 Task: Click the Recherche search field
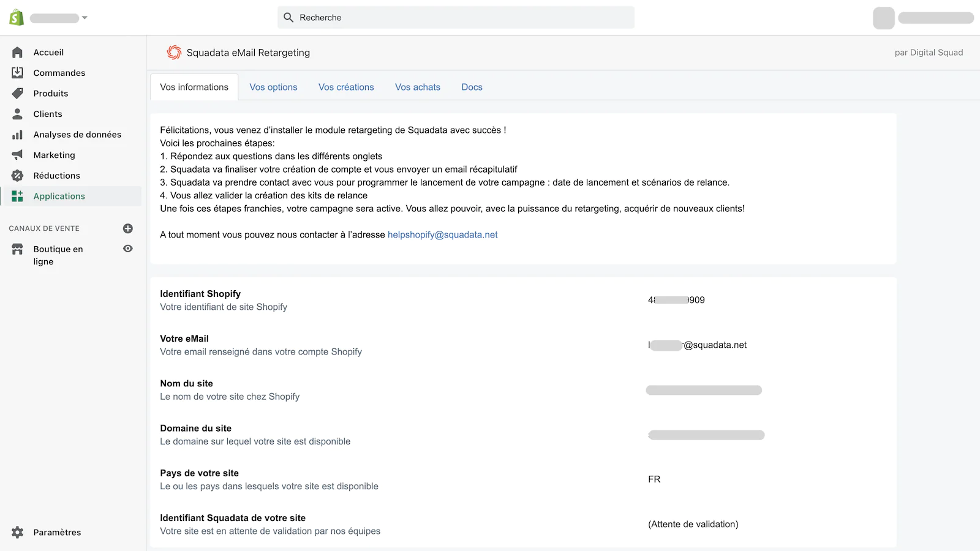pos(456,18)
